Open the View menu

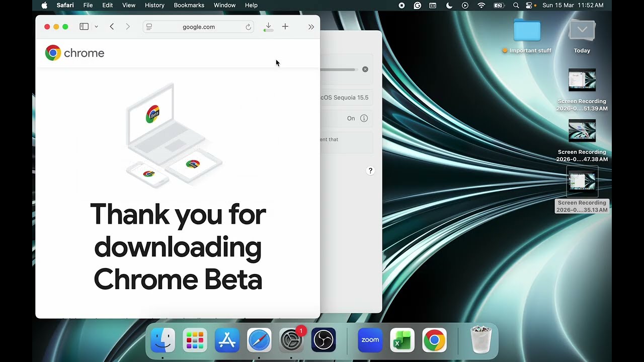(x=129, y=6)
